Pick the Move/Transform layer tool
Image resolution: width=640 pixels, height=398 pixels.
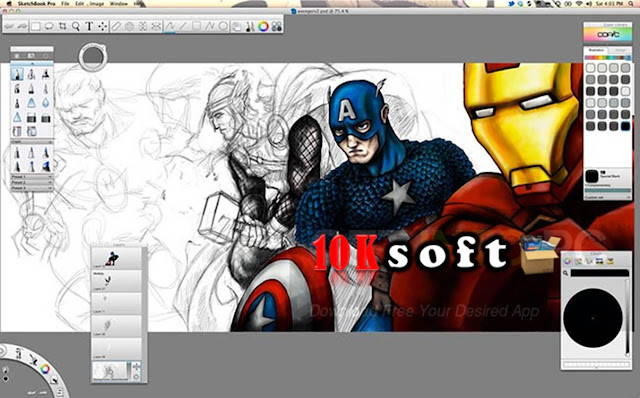[102, 27]
